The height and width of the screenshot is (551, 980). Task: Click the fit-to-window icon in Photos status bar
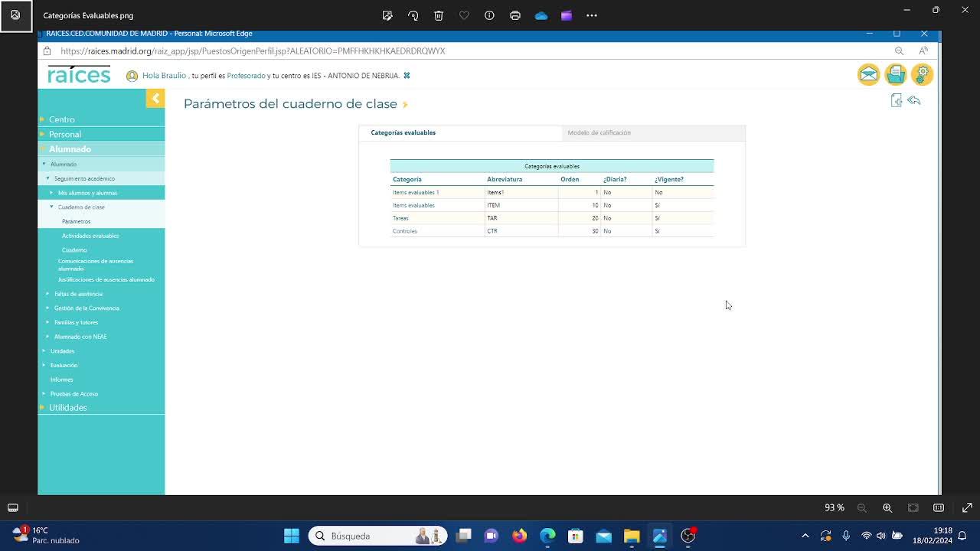(913, 507)
